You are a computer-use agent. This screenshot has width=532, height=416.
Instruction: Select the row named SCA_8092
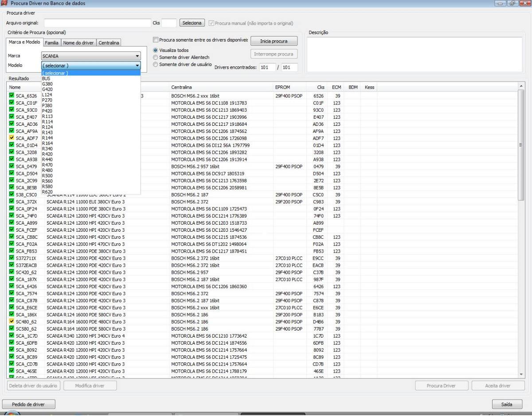tap(262, 350)
